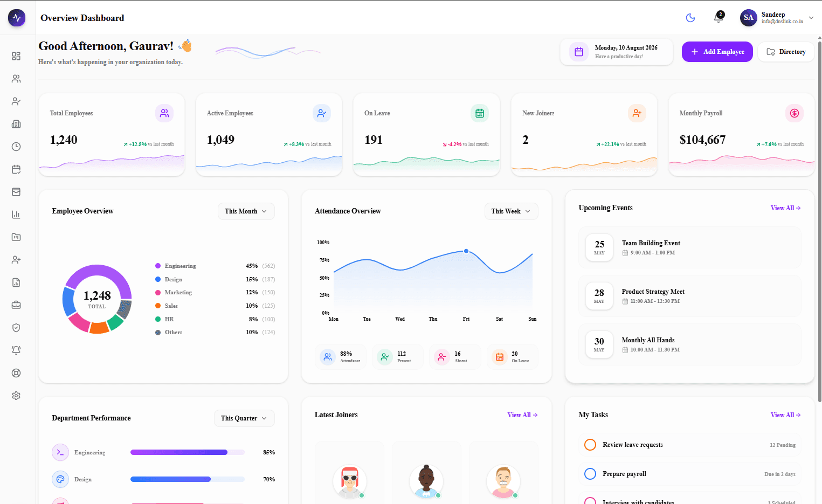Open the Department Performance 'This Quarter' dropdown
Image resolution: width=822 pixels, height=504 pixels.
tap(244, 418)
